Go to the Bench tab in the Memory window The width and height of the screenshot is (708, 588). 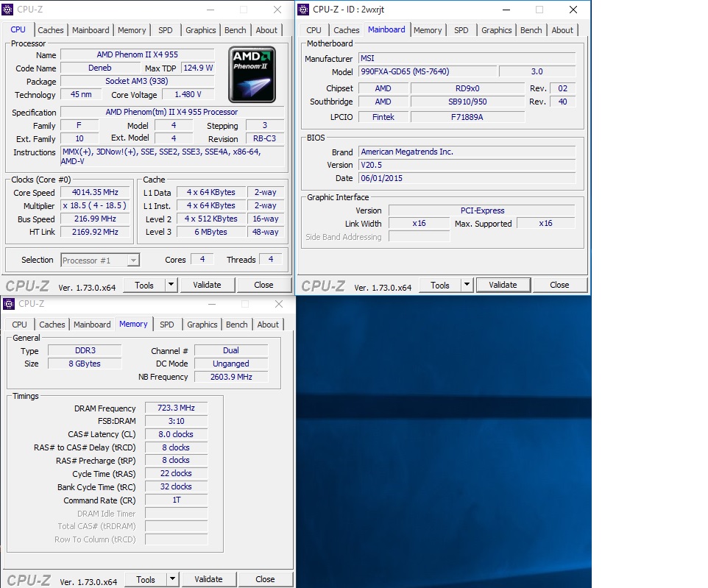236,325
